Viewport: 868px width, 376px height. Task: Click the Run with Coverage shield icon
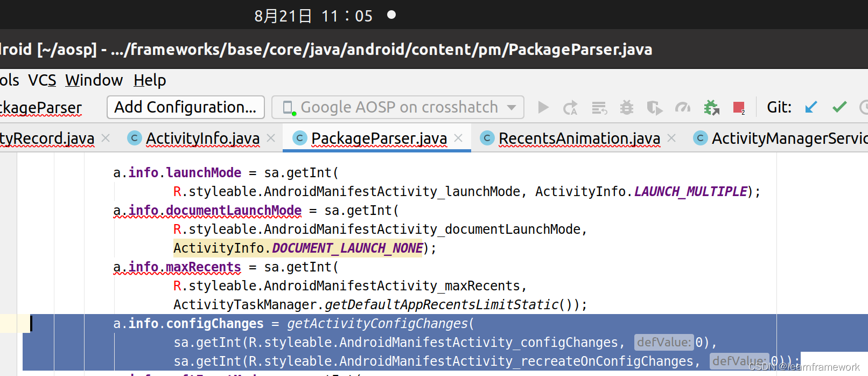coord(655,108)
